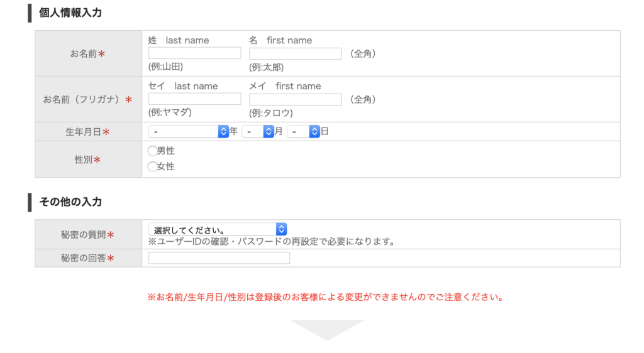Click the 秘密の回答 input field
Viewport: 644px width, 353px height.
click(219, 258)
